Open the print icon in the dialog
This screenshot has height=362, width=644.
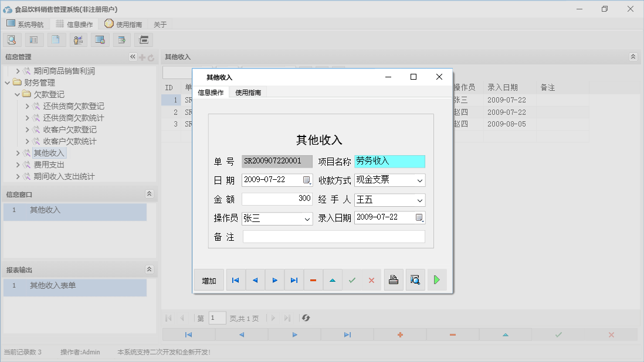click(393, 280)
